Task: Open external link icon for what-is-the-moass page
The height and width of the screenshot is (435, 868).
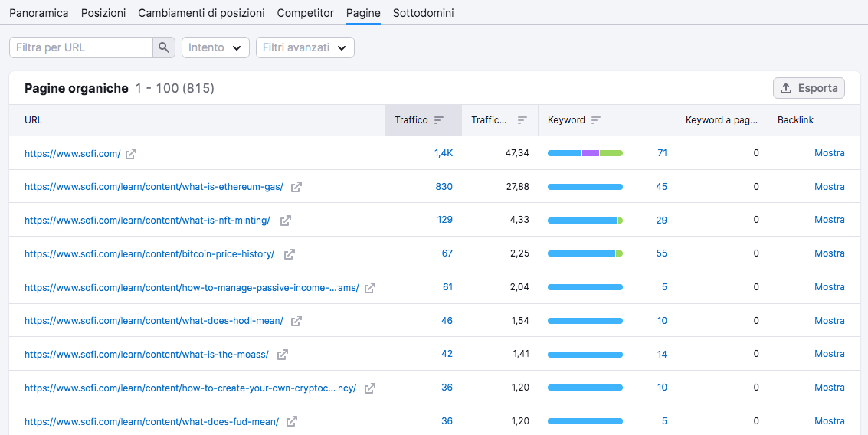Action: pyautogui.click(x=283, y=355)
